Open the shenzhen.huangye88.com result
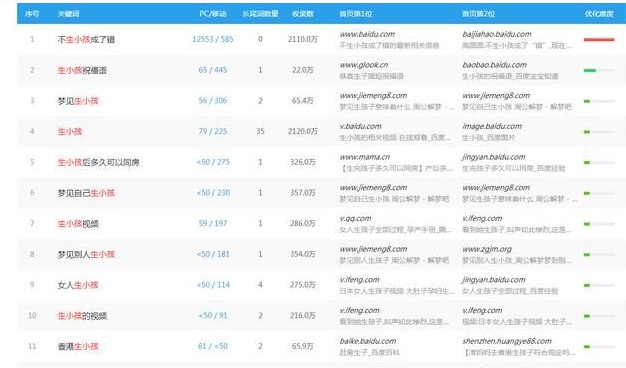 [x=507, y=342]
